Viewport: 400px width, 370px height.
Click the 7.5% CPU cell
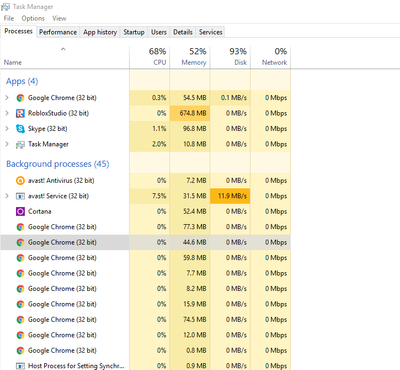(150, 196)
